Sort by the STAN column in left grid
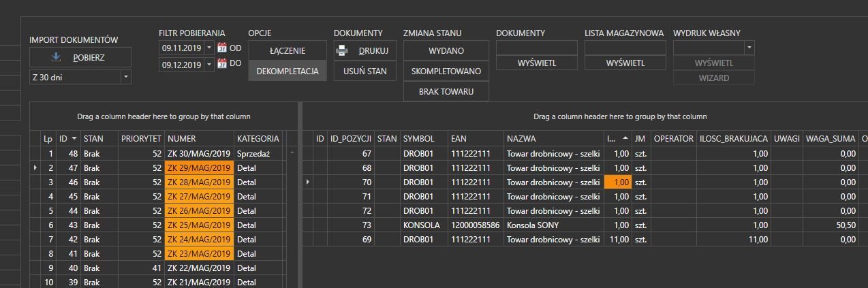This screenshot has width=868, height=288. 100,138
